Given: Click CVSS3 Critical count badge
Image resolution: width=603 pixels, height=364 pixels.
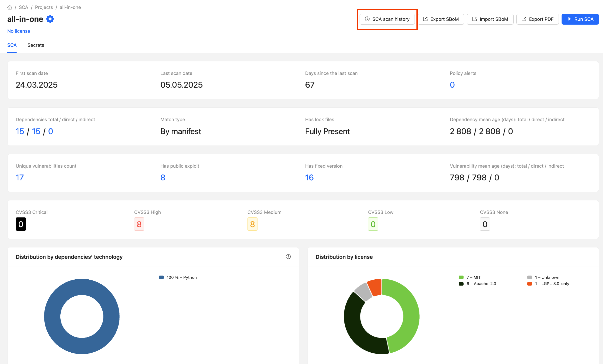Looking at the screenshot, I should click(21, 224).
